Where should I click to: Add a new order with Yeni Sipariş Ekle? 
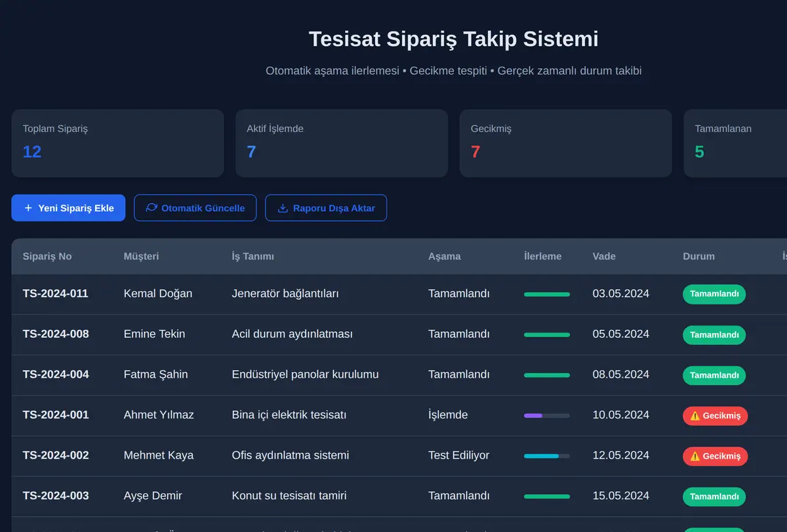68,208
